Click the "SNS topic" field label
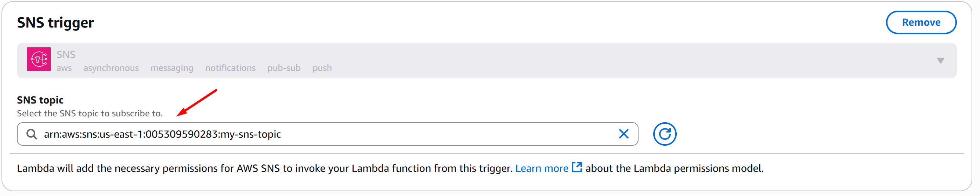980x196 pixels. click(40, 100)
